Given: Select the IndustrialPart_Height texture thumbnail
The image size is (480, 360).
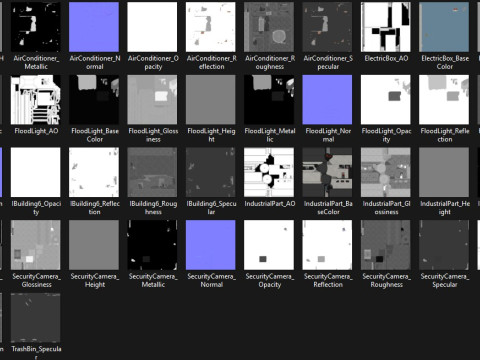Looking at the screenshot, I should [444, 172].
